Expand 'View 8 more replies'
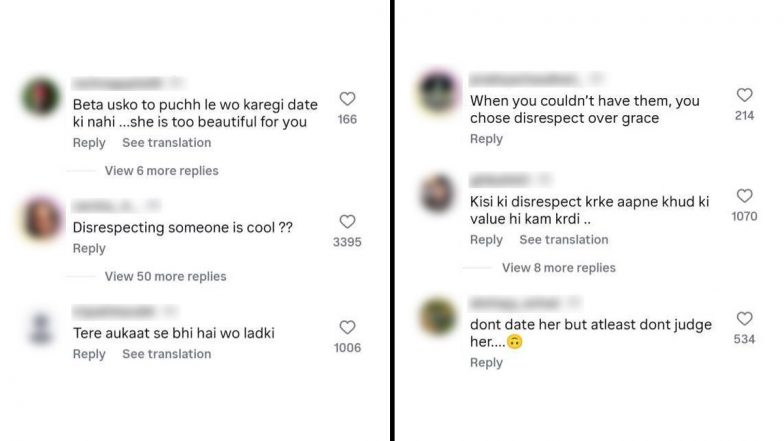Image resolution: width=784 pixels, height=441 pixels. coord(558,268)
